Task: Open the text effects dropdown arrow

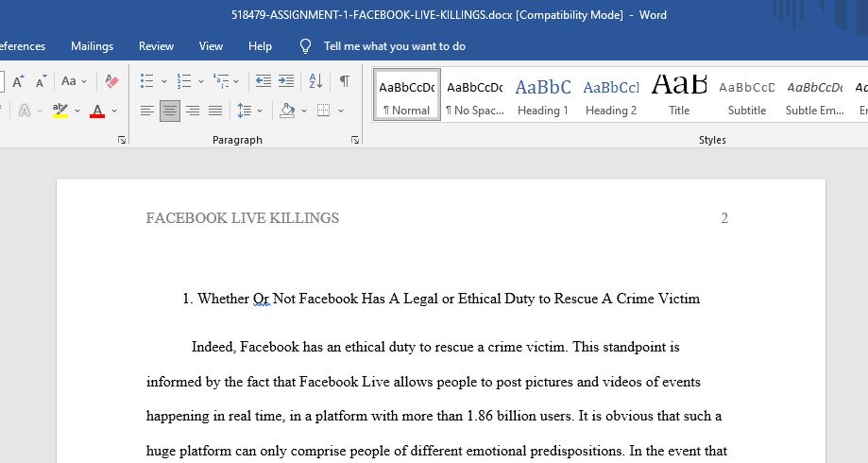Action: [x=40, y=111]
